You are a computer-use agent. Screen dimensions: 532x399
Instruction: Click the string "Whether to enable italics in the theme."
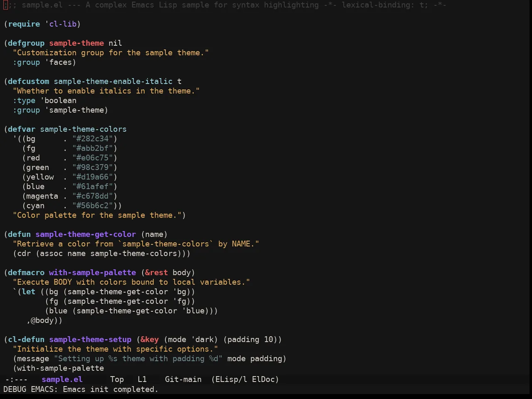coord(106,91)
